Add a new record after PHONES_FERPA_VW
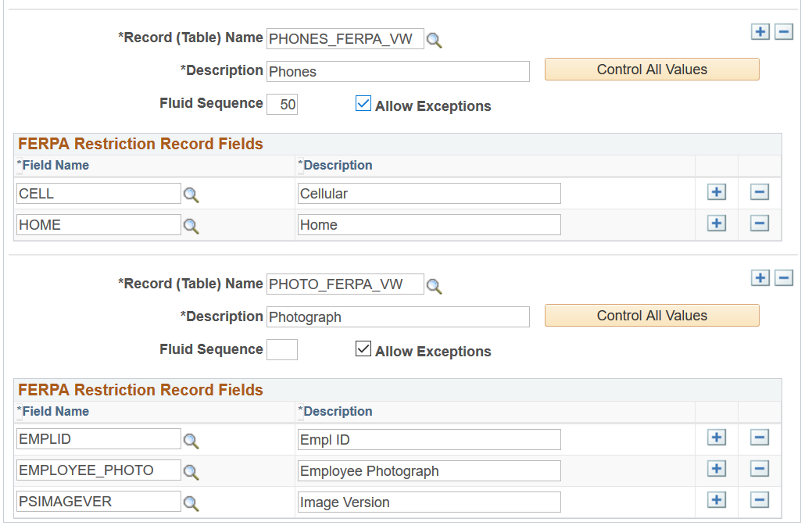812x529 pixels. (x=760, y=32)
